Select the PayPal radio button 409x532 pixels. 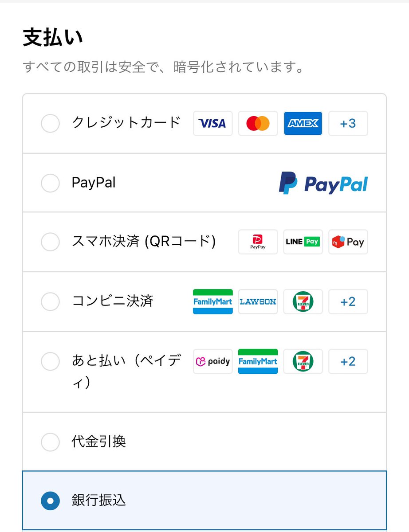pos(50,183)
